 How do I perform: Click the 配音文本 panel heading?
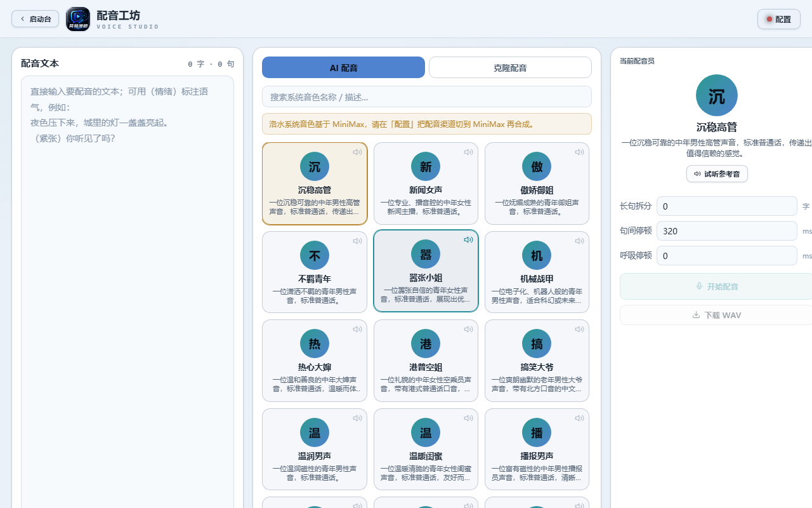coord(40,63)
